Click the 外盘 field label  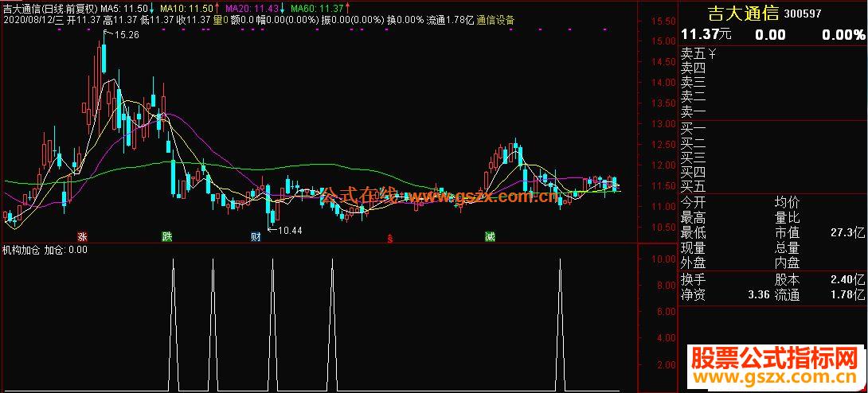pos(694,263)
